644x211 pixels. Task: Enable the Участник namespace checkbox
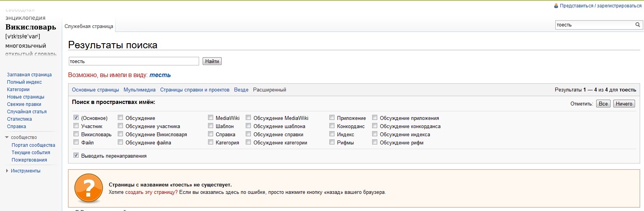(x=76, y=126)
